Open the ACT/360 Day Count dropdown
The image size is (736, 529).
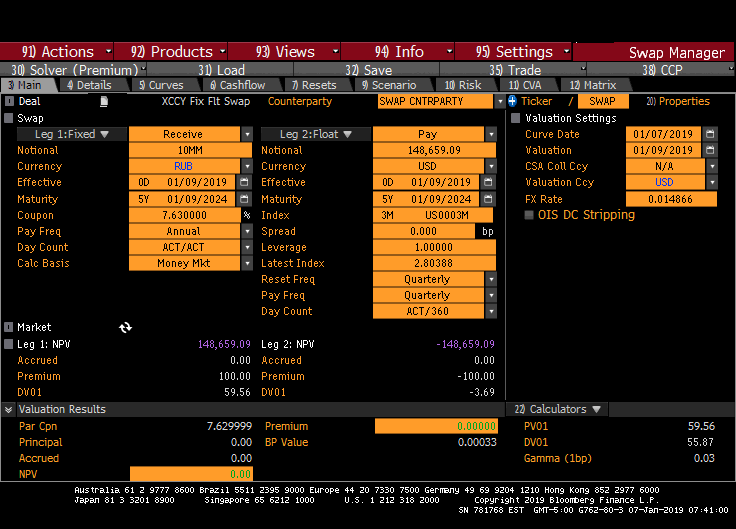[x=491, y=311]
